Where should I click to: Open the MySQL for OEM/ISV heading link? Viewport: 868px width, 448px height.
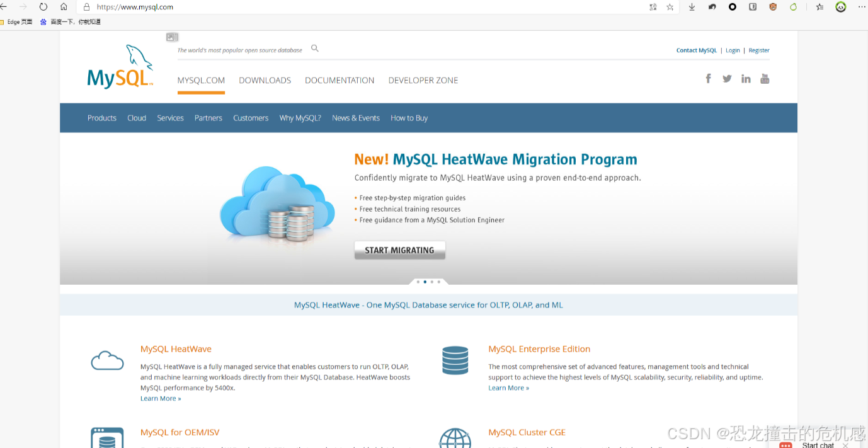[x=180, y=432]
